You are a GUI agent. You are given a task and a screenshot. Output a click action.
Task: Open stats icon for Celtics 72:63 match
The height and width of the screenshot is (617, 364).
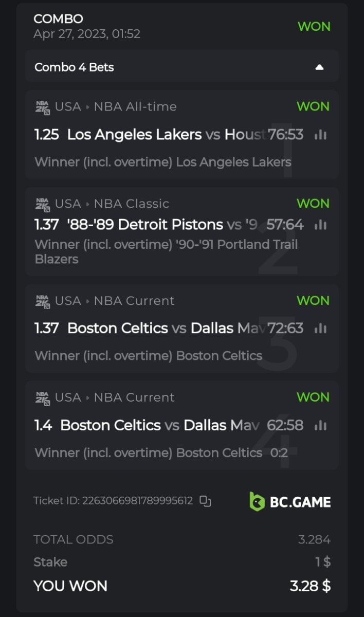pyautogui.click(x=321, y=328)
